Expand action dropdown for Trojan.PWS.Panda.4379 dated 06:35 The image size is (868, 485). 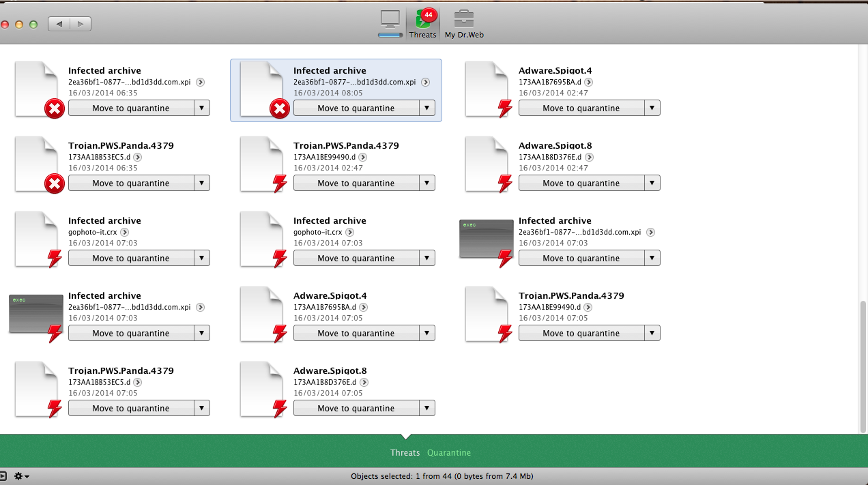coord(202,183)
